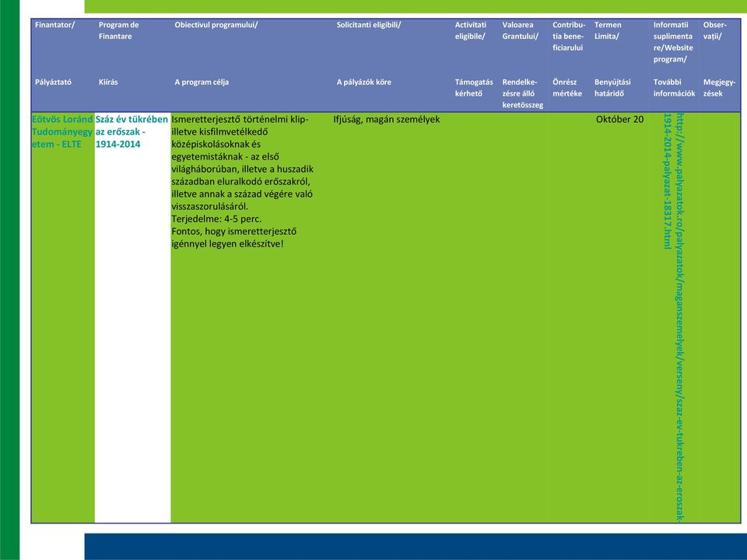
Task: Click the 'A program célja' label
Action: pos(202,82)
